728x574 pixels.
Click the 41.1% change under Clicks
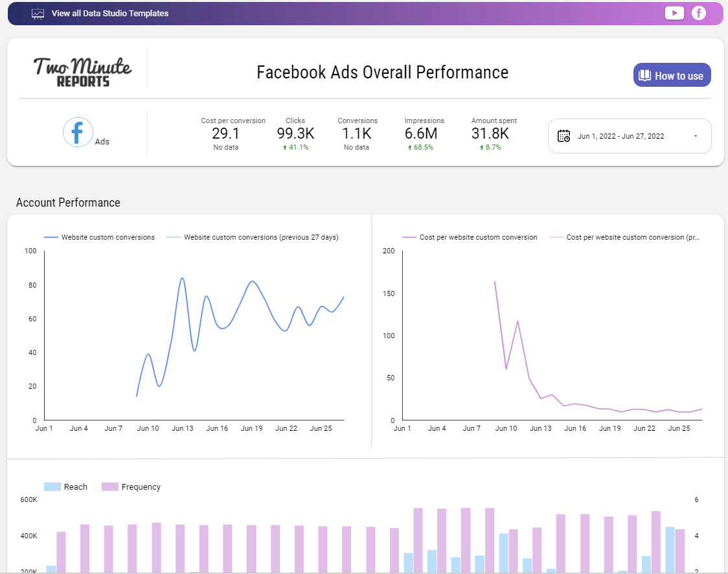coord(296,147)
